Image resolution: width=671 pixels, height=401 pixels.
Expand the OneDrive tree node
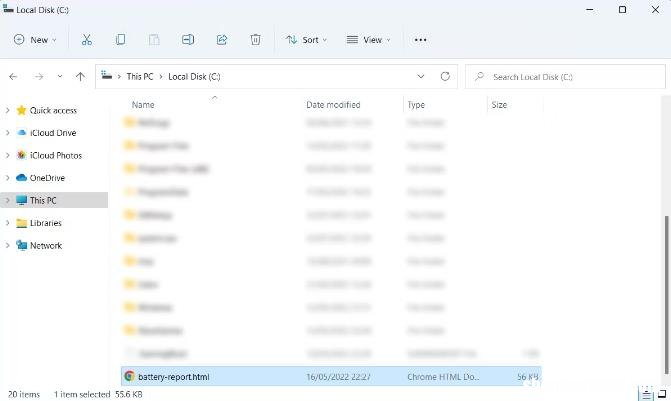tap(7, 178)
